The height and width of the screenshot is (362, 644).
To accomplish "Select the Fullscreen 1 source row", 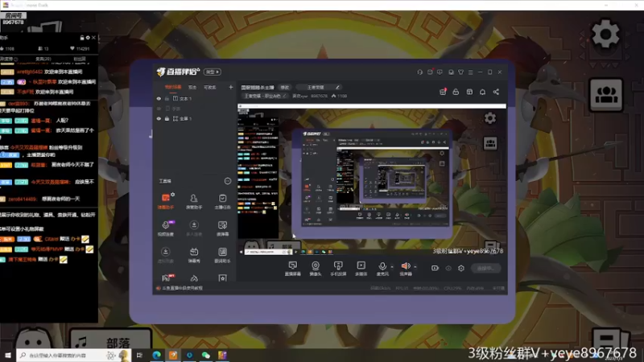I will [195, 118].
